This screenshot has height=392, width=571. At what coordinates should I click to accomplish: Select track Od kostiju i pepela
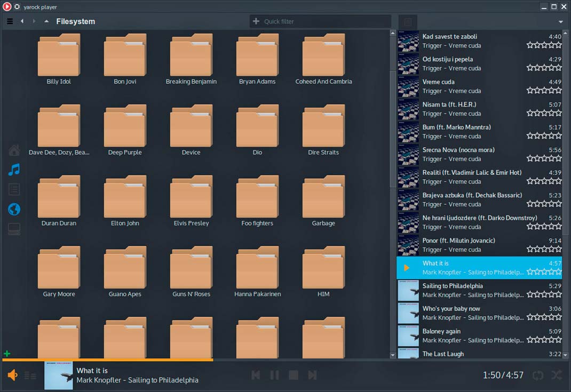tap(479, 63)
